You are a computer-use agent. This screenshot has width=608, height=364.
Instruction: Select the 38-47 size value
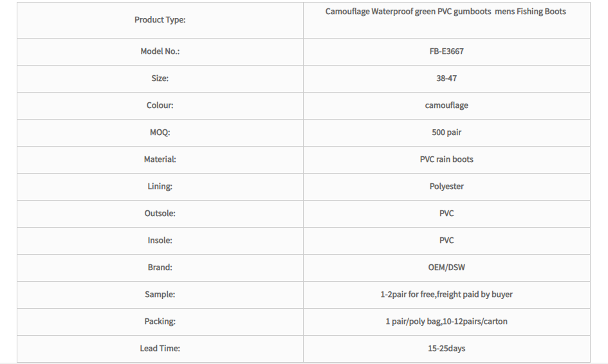point(447,78)
